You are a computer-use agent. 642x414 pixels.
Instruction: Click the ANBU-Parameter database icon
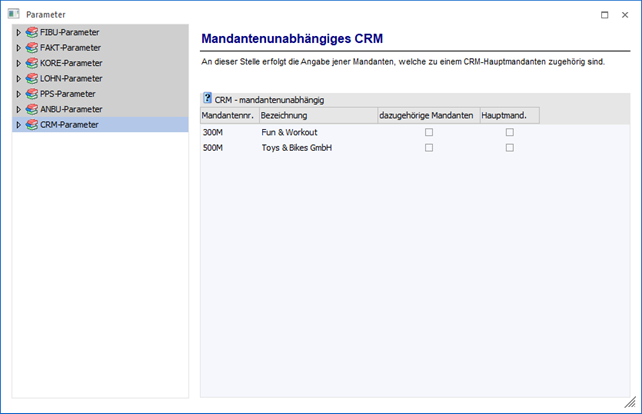coord(32,109)
